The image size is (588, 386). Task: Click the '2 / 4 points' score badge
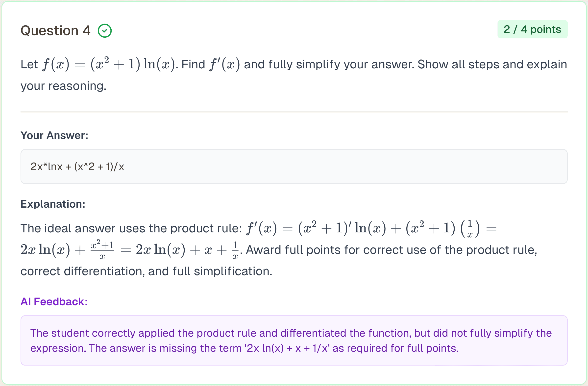click(x=532, y=29)
